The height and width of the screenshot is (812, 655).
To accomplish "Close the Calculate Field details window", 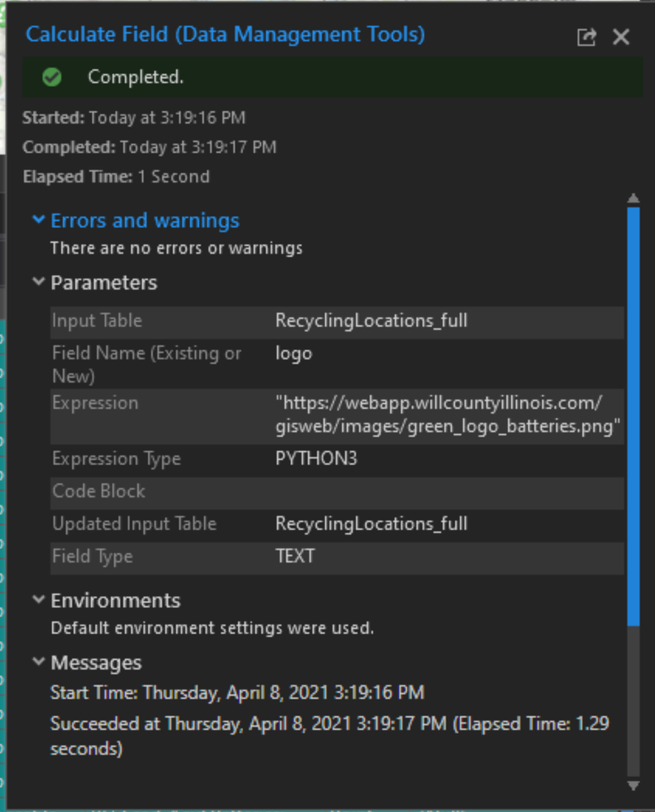I will pos(621,37).
